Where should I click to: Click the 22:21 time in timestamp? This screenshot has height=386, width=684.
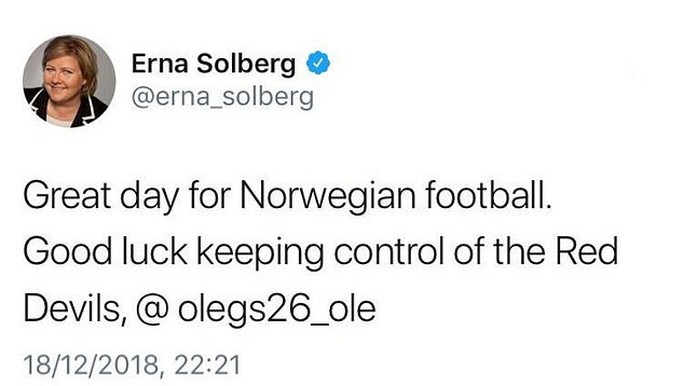click(x=207, y=365)
